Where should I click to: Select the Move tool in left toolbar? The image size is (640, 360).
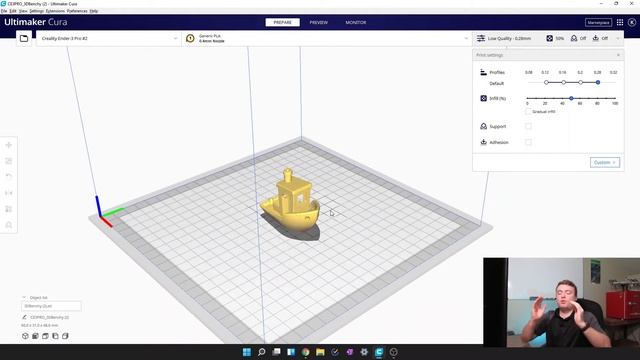[x=9, y=145]
